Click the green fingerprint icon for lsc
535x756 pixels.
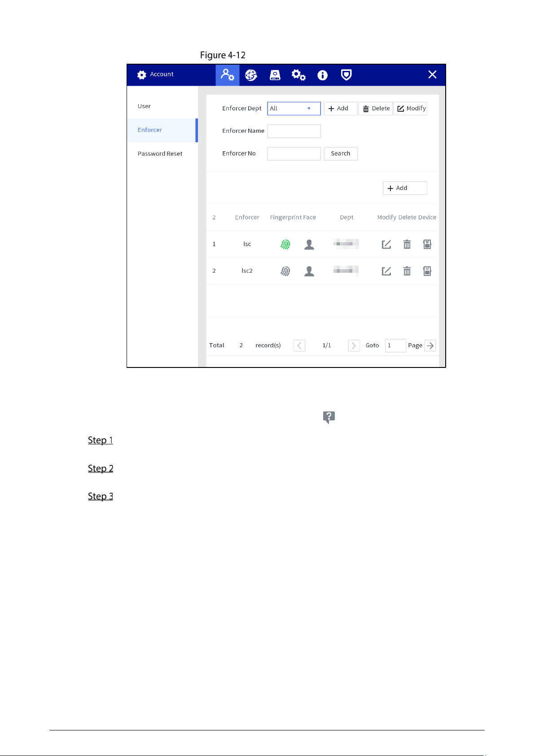tap(285, 245)
